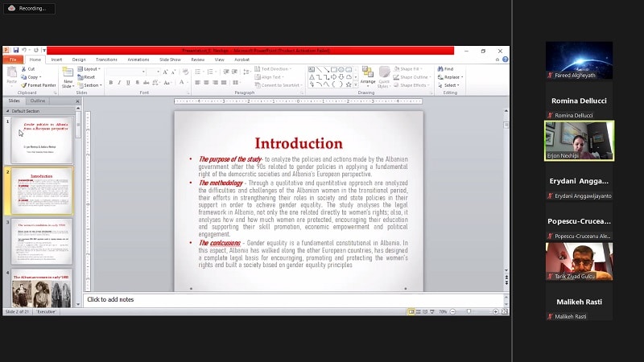Toggle Bold formatting

tap(110, 82)
